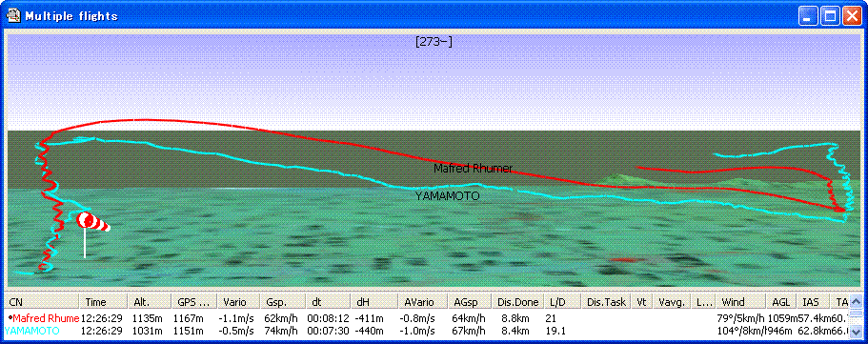Click the L/D column header
Screen dimensions: 868x344
562,302
